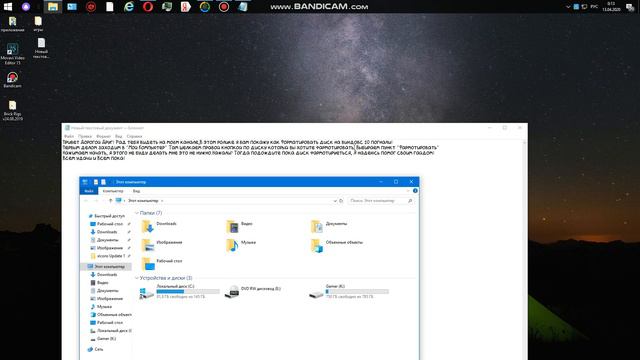Open the Музыка folder in Explorer
The width and height of the screenshot is (640, 360).
pyautogui.click(x=241, y=244)
